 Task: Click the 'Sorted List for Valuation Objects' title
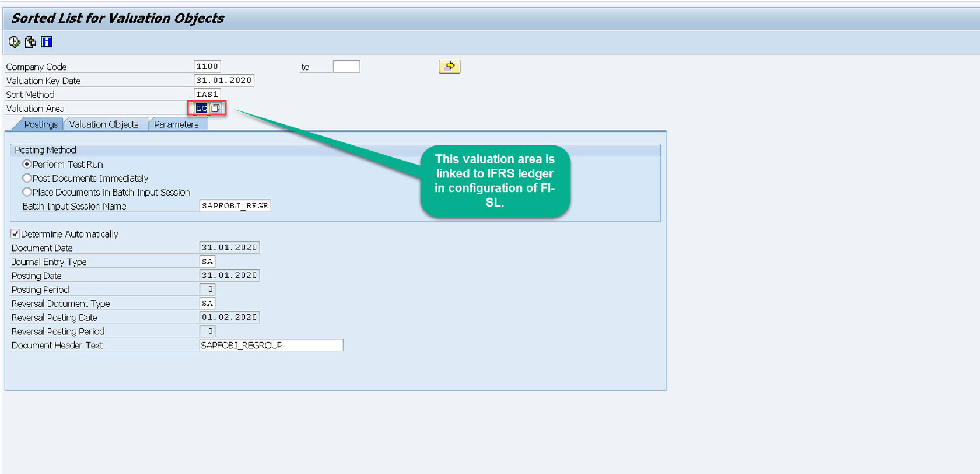click(118, 18)
